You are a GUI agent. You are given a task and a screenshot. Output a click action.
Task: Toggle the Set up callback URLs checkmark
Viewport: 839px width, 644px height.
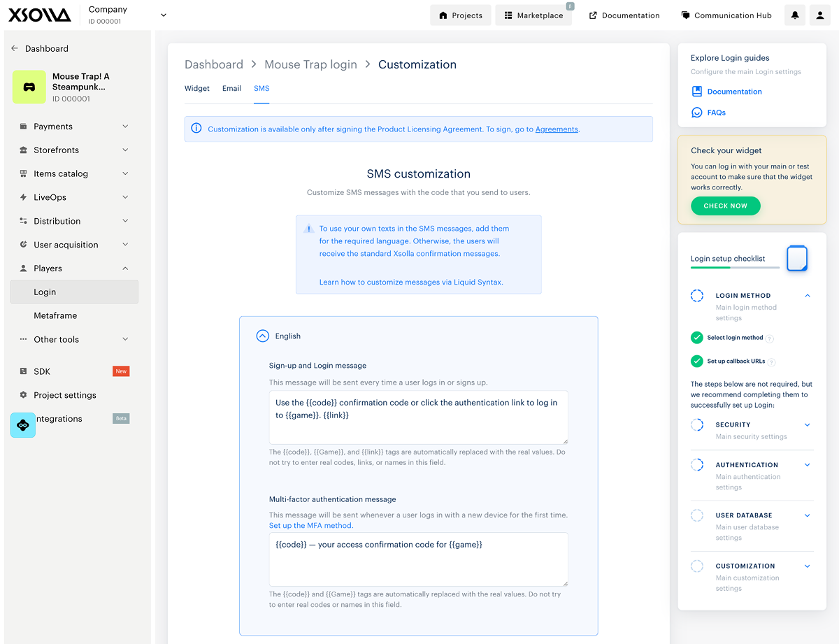tap(696, 362)
